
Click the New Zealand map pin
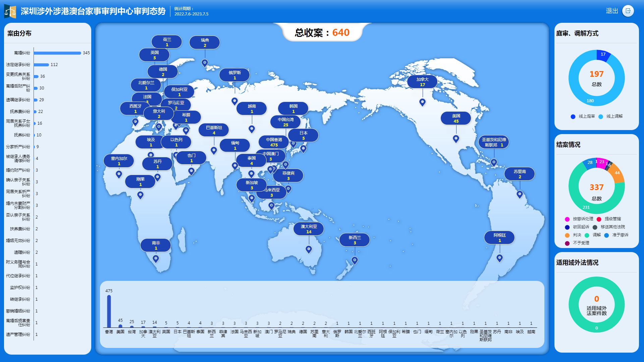tap(355, 260)
